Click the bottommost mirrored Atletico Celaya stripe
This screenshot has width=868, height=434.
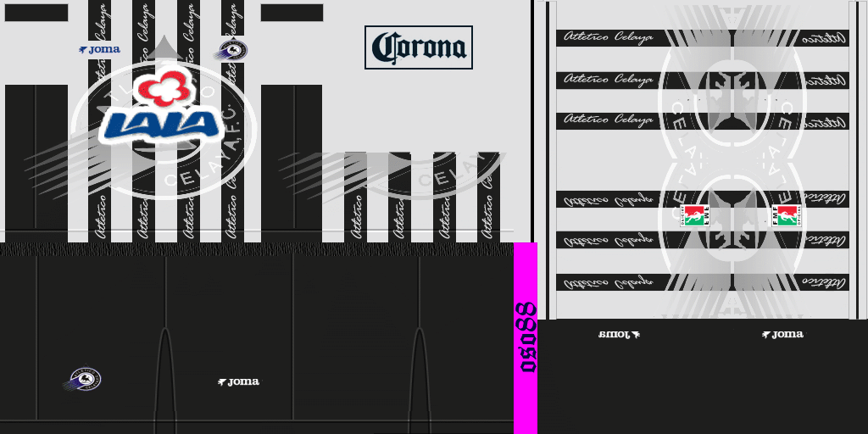click(609, 282)
